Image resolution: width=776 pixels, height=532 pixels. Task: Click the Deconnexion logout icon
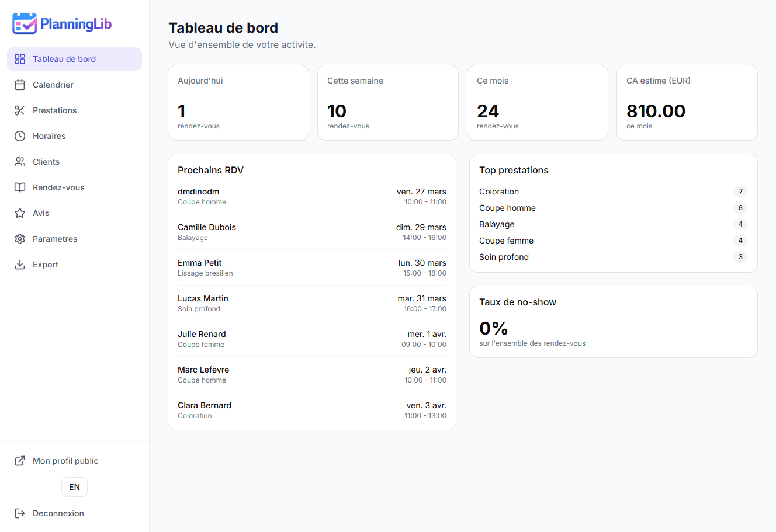(19, 513)
